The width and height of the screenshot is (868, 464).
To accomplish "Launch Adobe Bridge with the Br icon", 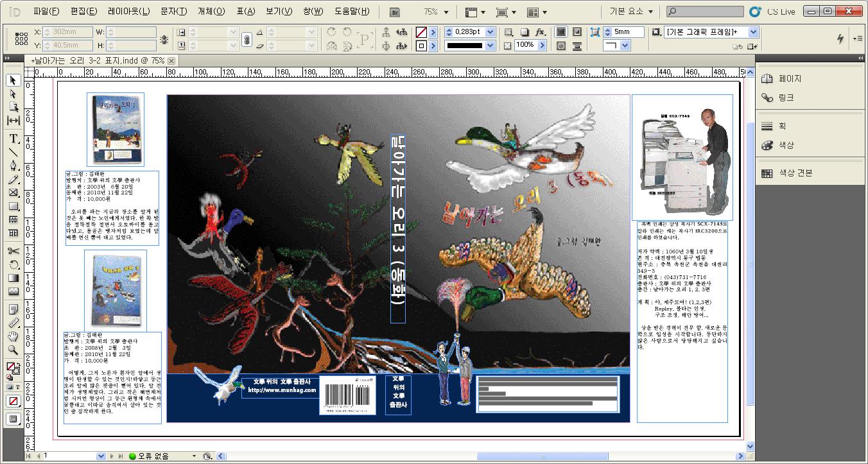I will pyautogui.click(x=395, y=12).
